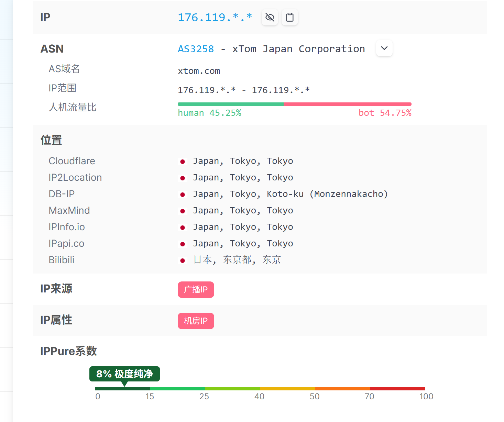Click Japan flag icon in IPInfo.io row
This screenshot has height=422, width=504.
point(183,227)
